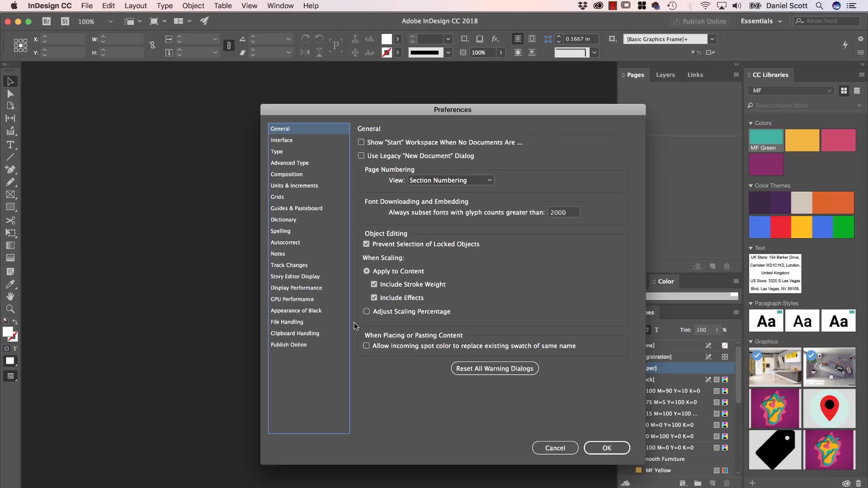
Task: Select the Rectangle Frame tool
Action: click(10, 194)
